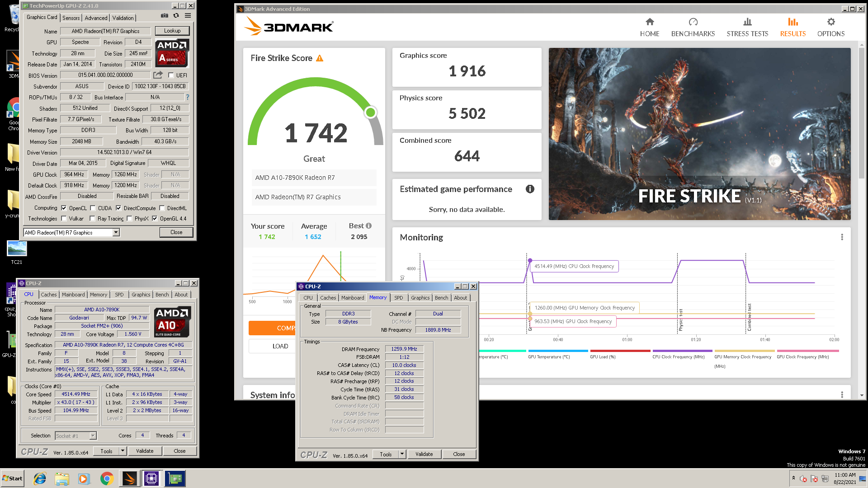Viewport: 868px width, 488px height.
Task: Click the Show desktop button
Action: (863, 479)
